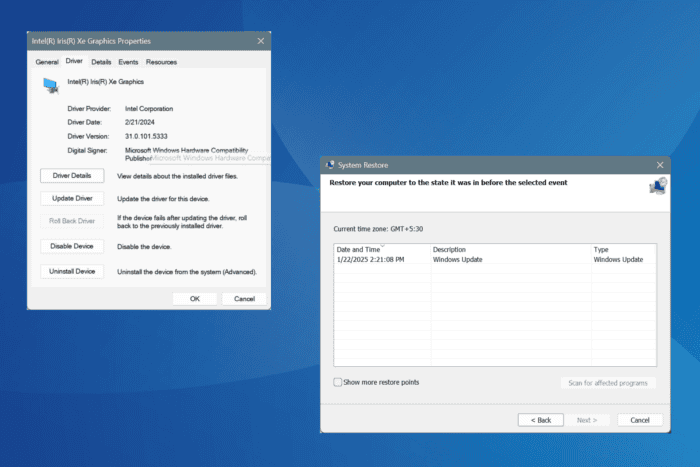Click Intel Corporation provider text
Image resolution: width=700 pixels, height=467 pixels.
(x=149, y=108)
